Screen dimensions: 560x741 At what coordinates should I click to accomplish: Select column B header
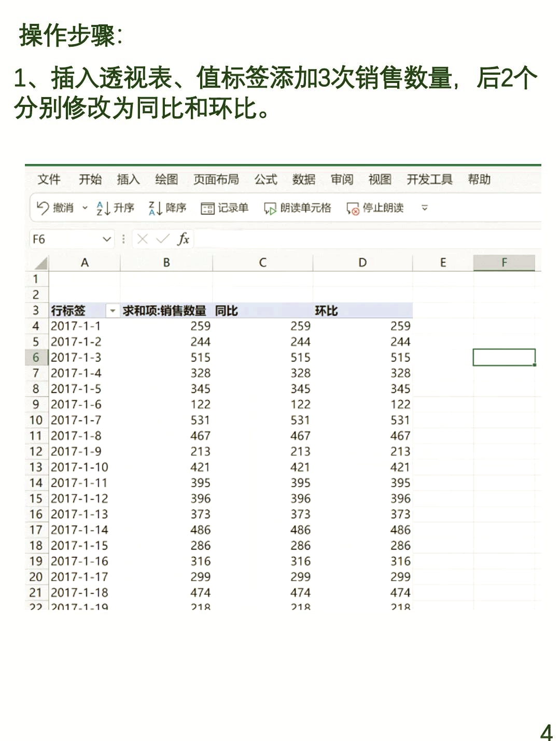click(166, 263)
